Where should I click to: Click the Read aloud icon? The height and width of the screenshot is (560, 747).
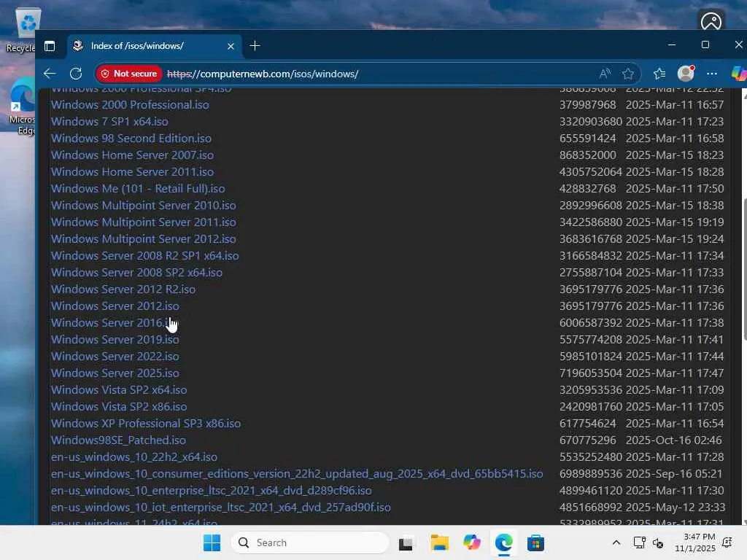tap(605, 74)
